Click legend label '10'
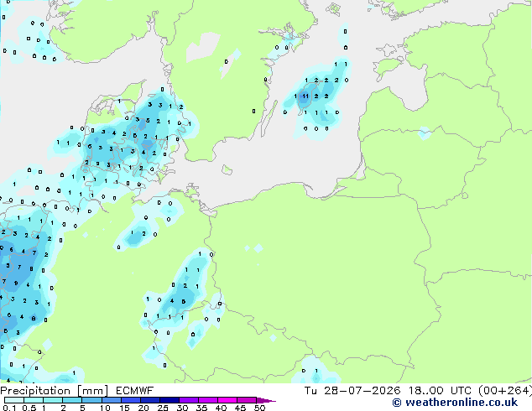The height and width of the screenshot is (411, 532). pyautogui.click(x=105, y=408)
